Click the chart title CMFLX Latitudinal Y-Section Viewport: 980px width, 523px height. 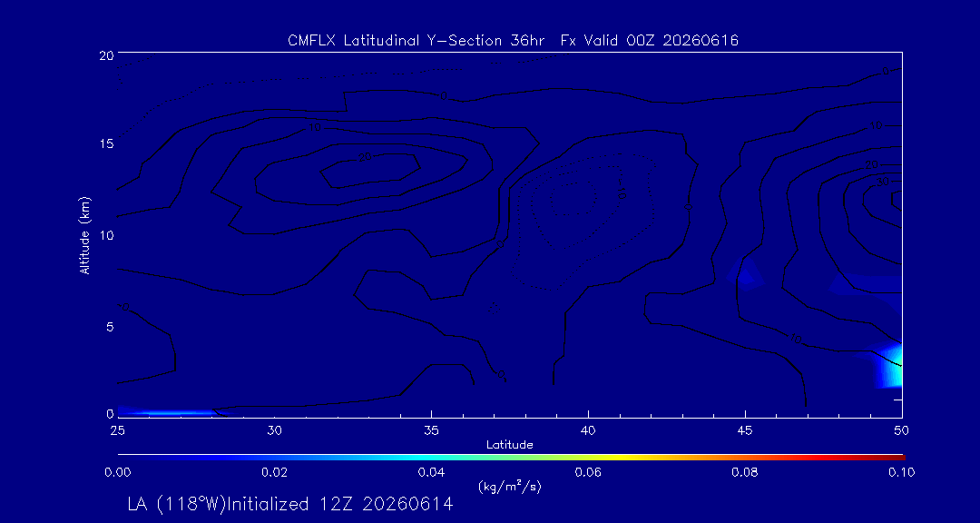pos(395,41)
